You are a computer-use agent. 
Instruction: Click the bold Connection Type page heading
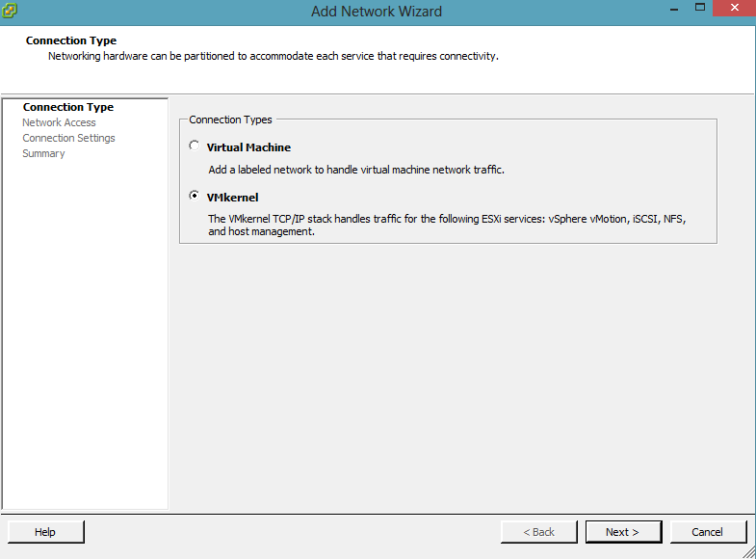71,40
